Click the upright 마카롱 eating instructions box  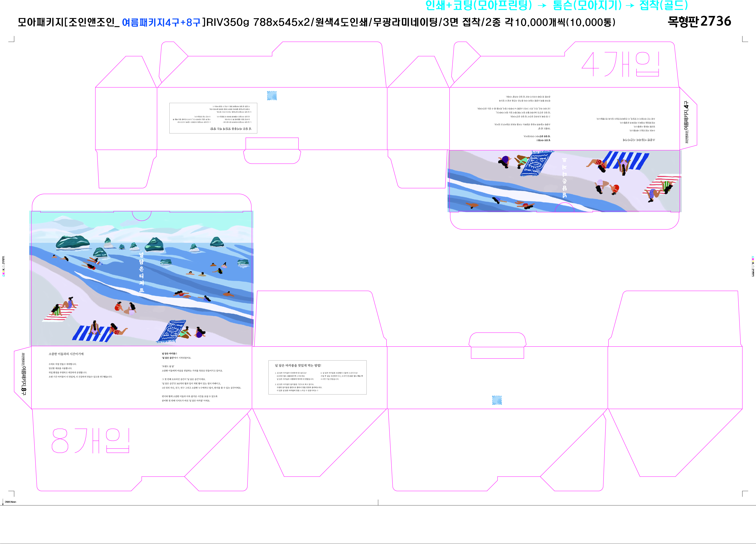[x=317, y=377]
